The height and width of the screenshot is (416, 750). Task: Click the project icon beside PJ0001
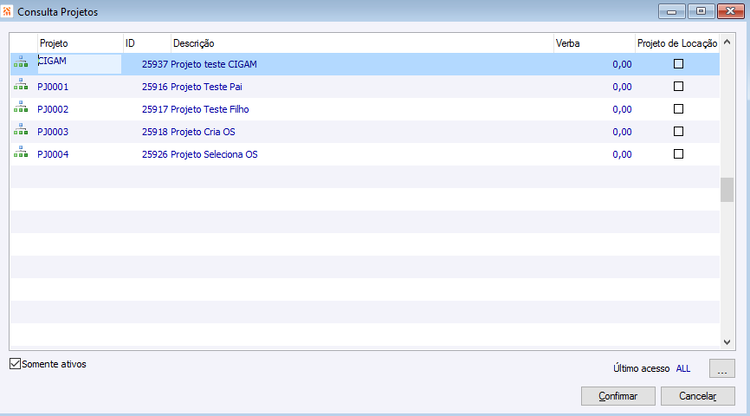(21, 84)
